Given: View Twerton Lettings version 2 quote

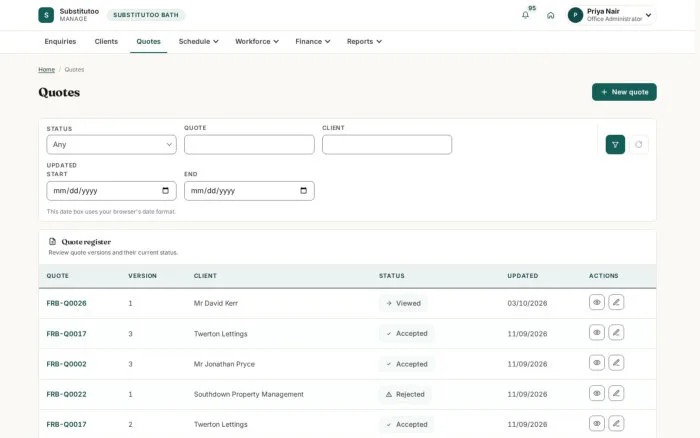Looking at the screenshot, I should tap(597, 423).
